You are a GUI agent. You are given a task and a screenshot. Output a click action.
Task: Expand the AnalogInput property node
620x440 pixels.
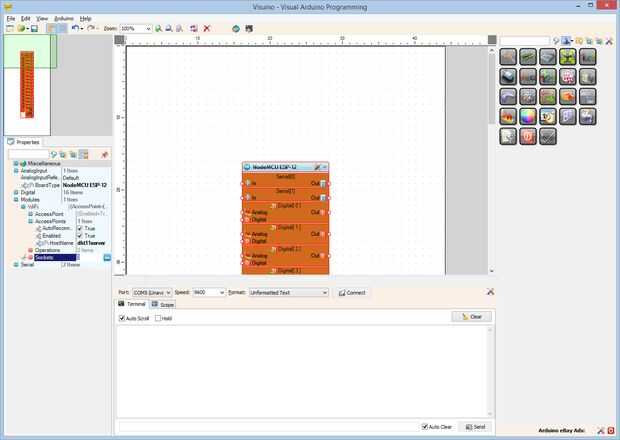[x=16, y=171]
